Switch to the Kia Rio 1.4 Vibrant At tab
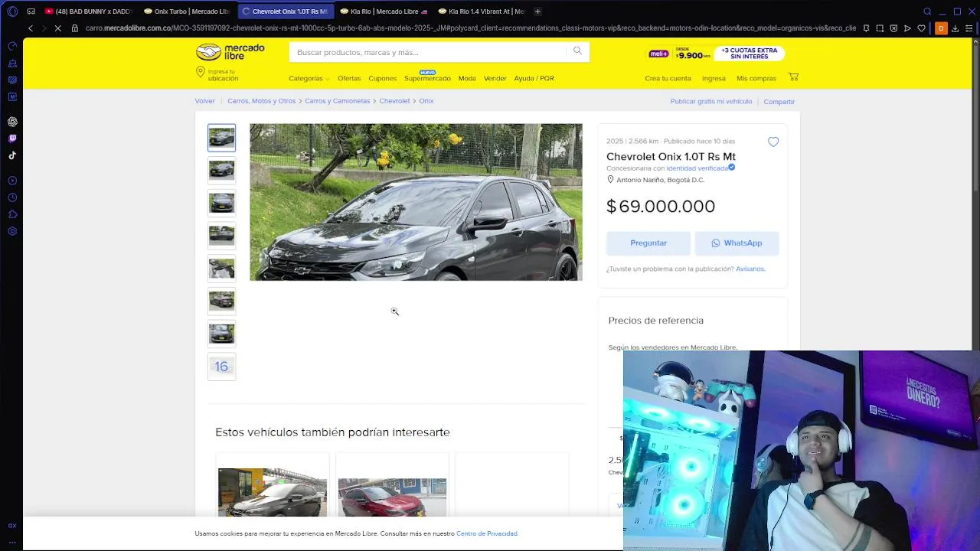Viewport: 980px width, 551px height. point(481,11)
